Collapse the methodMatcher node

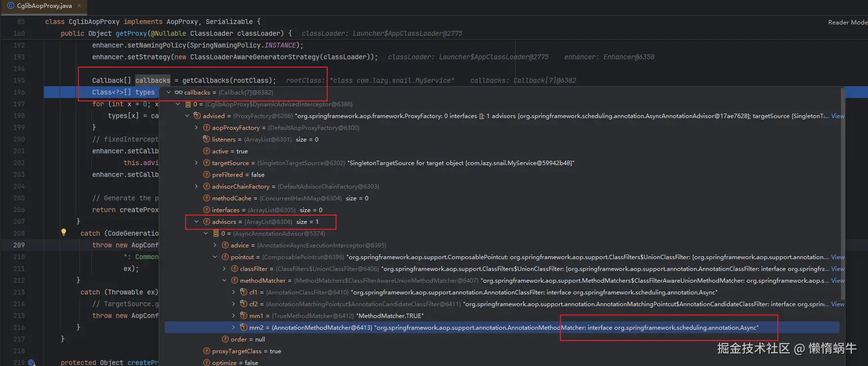[224, 280]
